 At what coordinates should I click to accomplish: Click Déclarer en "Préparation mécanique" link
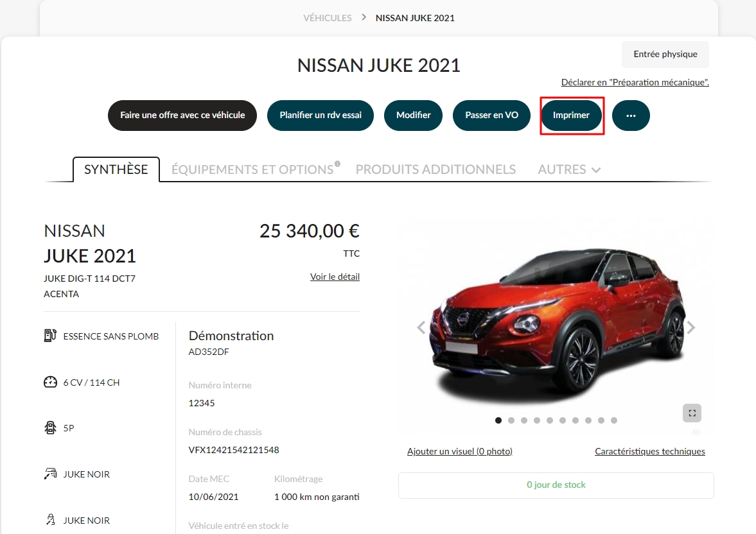point(635,82)
